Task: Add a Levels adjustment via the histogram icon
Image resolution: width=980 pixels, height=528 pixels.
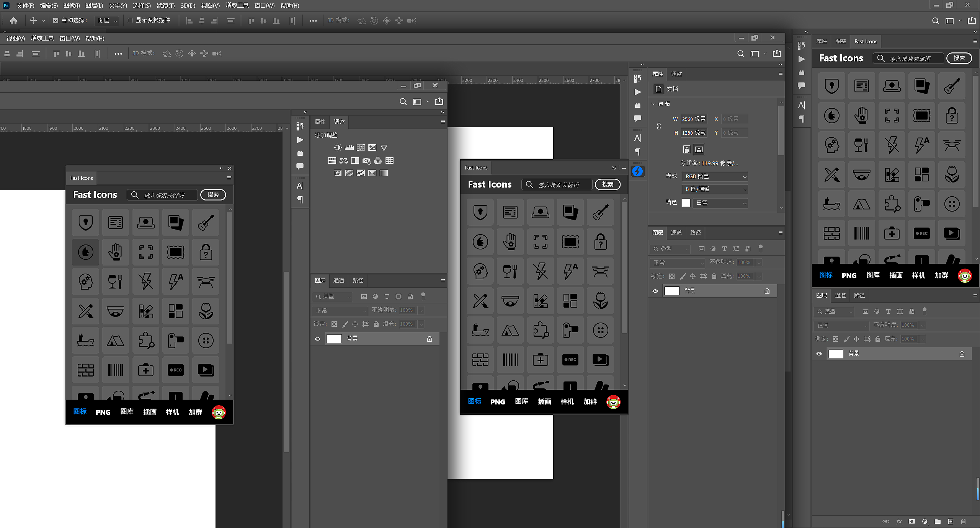Action: click(349, 147)
